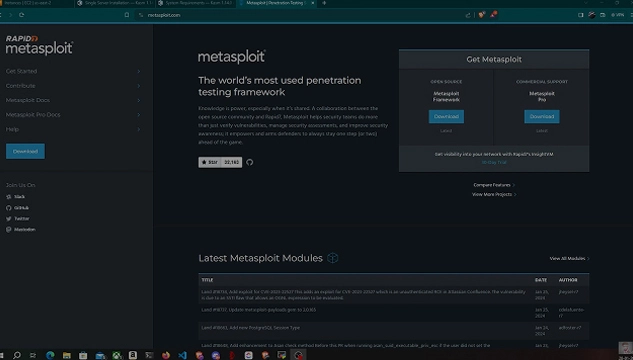This screenshot has height=360, width=633.
Task: Switch to the Single Server Installation tab
Action: (x=114, y=3)
